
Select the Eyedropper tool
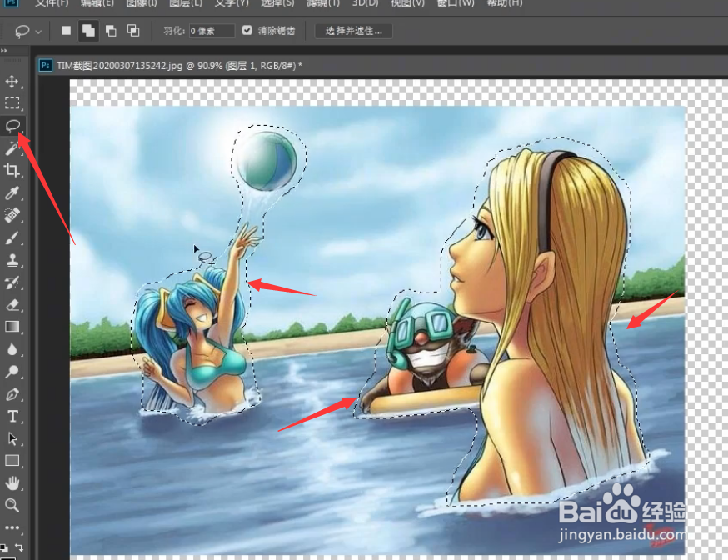click(12, 192)
